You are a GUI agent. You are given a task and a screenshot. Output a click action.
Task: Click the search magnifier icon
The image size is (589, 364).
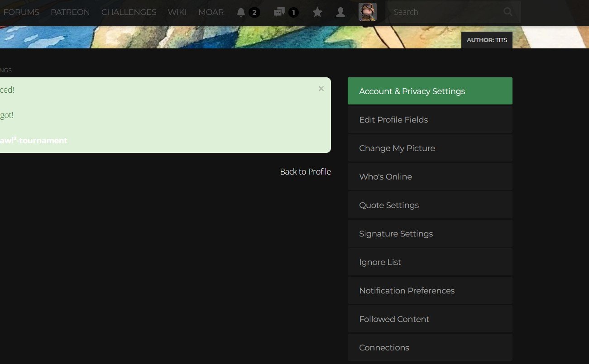[x=508, y=12]
